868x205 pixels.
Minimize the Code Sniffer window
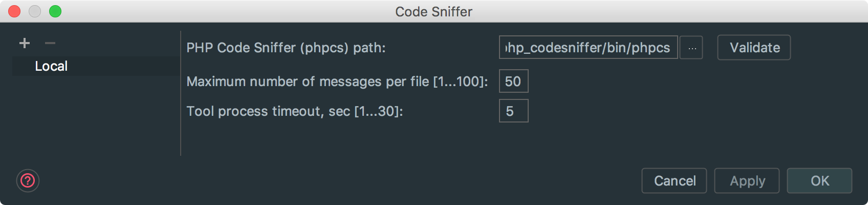coord(35,11)
